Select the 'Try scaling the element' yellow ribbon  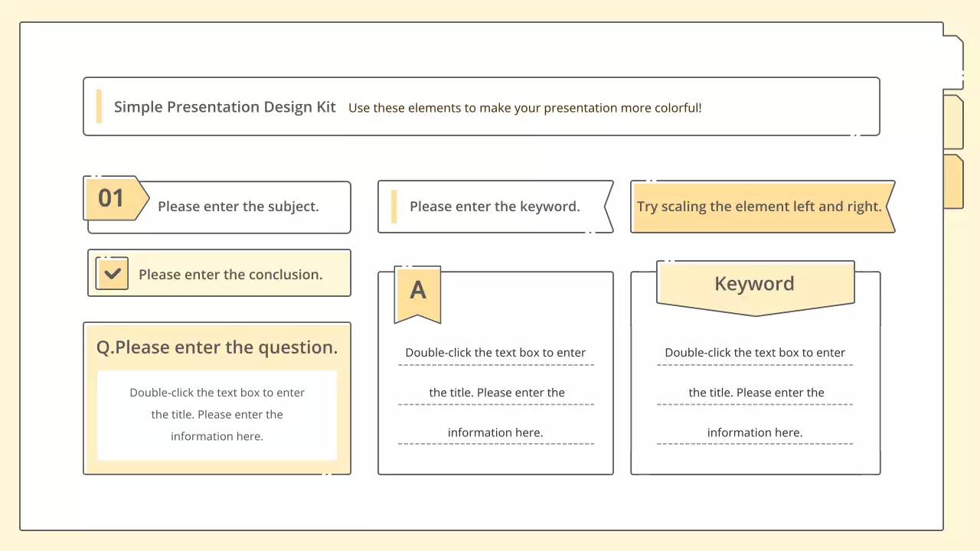click(x=759, y=207)
